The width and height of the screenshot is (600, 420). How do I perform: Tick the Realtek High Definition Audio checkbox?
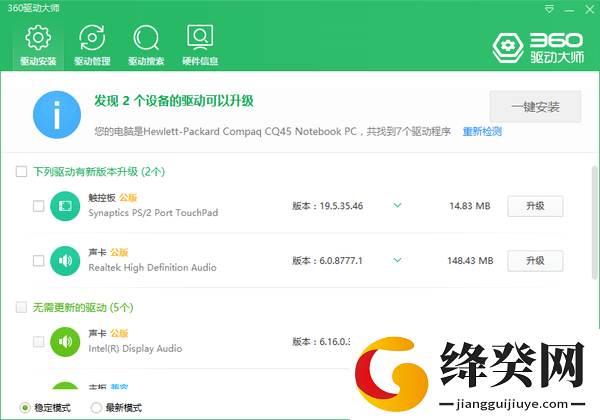pyautogui.click(x=39, y=261)
